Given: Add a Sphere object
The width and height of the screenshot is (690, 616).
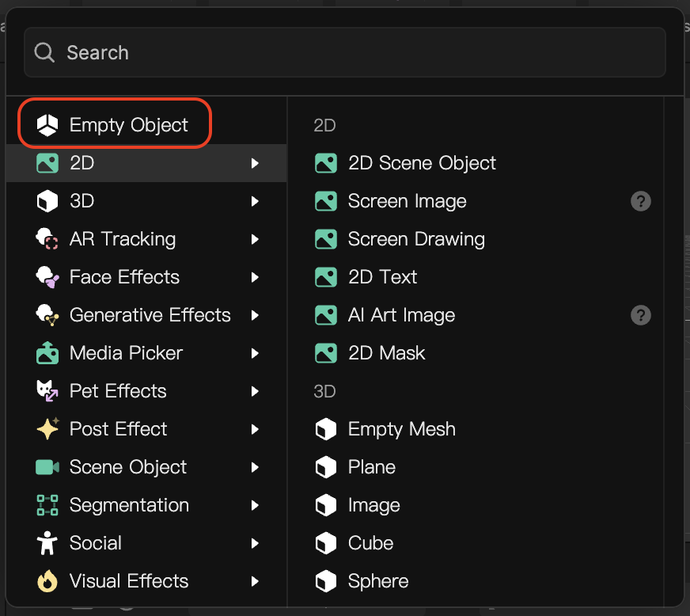Looking at the screenshot, I should pos(476,581).
